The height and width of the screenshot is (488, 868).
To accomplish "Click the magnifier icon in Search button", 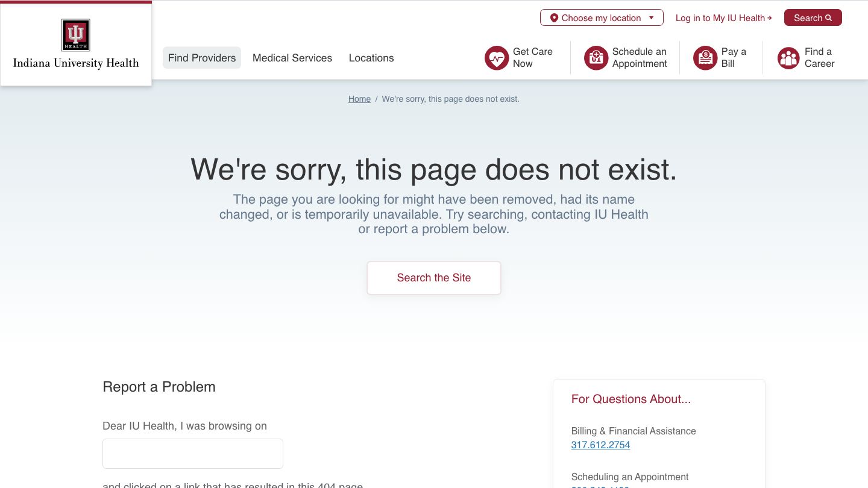I will click(829, 18).
